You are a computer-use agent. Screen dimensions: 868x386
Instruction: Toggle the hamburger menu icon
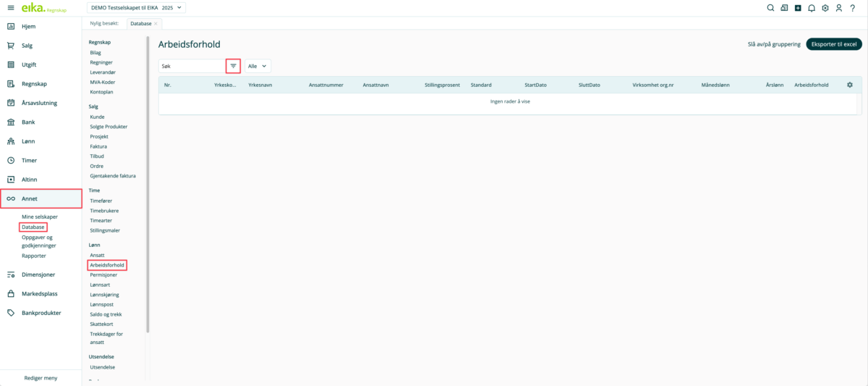(x=10, y=8)
